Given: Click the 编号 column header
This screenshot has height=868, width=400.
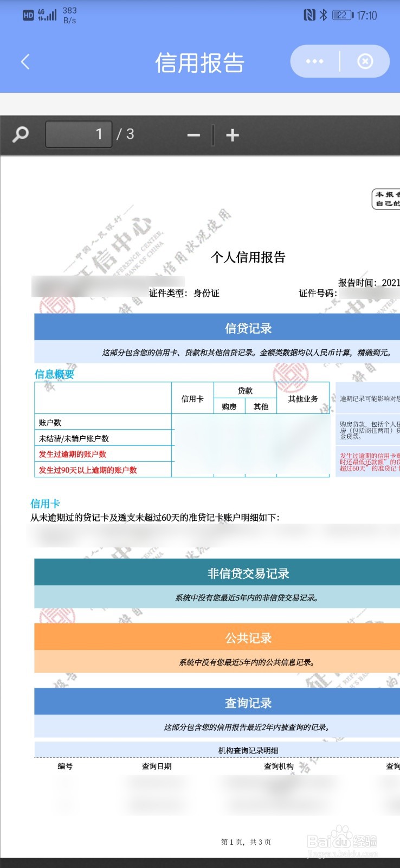Looking at the screenshot, I should pos(65,766).
